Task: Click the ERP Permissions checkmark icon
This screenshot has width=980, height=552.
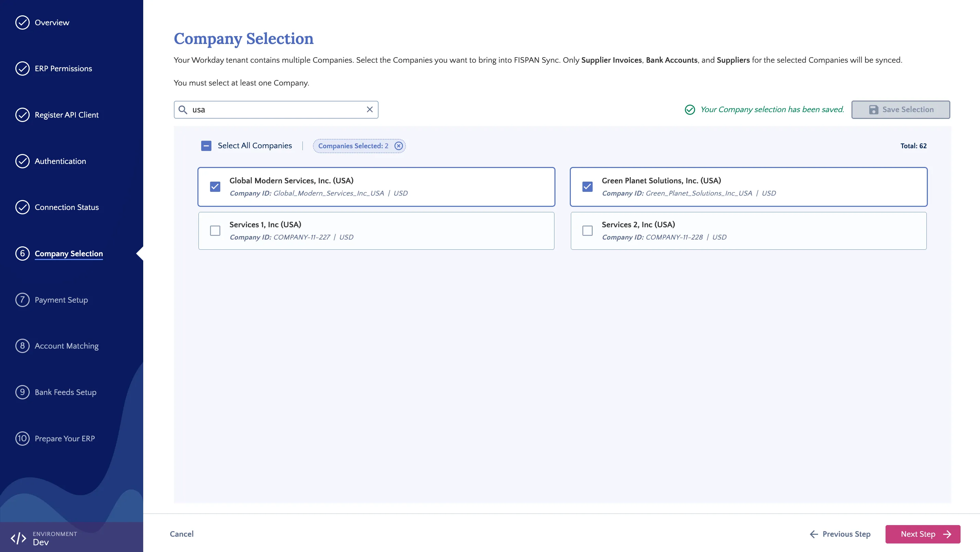Action: [23, 68]
